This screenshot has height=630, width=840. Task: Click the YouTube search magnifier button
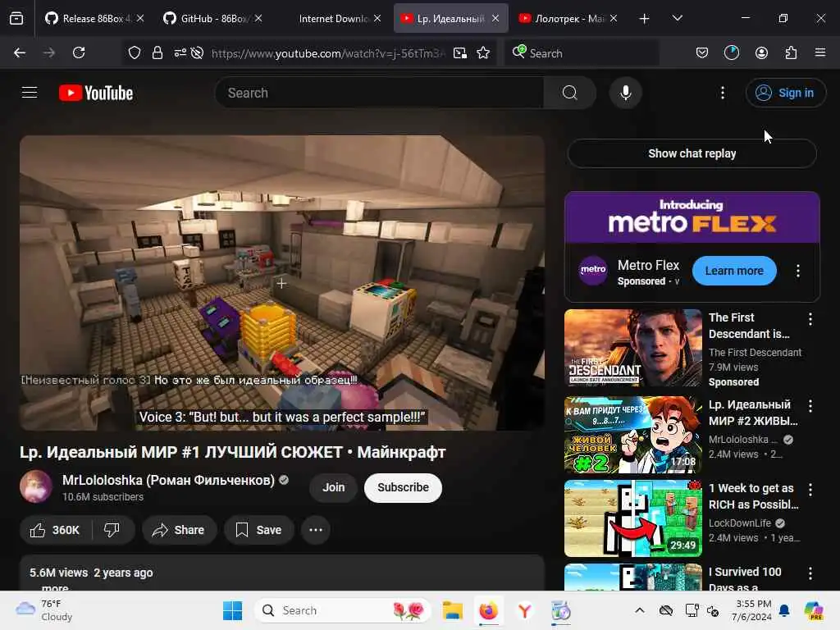(x=569, y=93)
